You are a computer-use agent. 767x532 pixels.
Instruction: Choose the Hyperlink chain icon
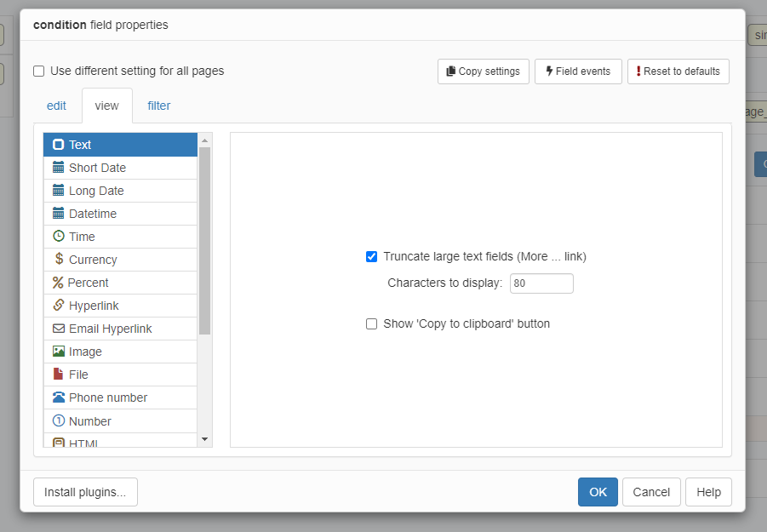tap(58, 306)
